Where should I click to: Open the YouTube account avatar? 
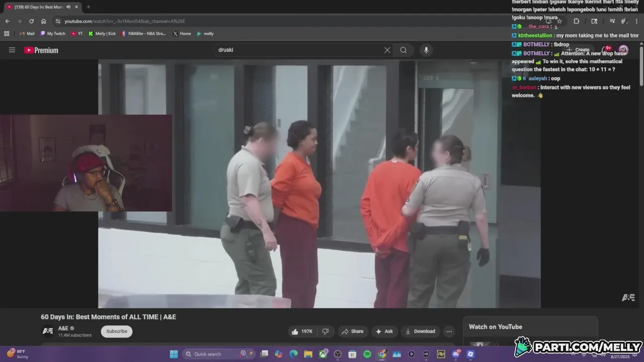coord(623,50)
